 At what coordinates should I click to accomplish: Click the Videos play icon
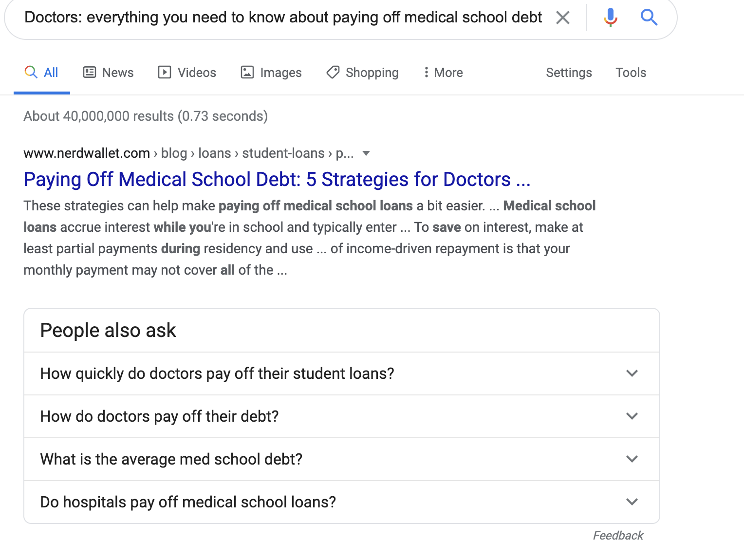165,72
